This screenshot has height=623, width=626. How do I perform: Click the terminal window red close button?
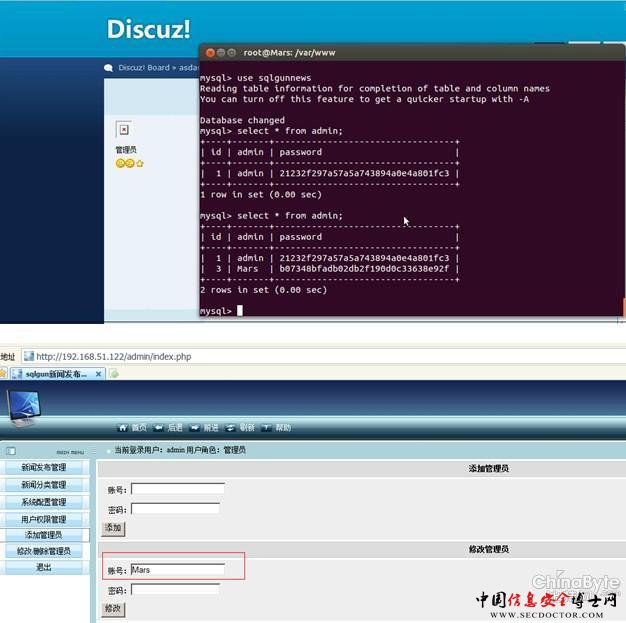pos(210,53)
